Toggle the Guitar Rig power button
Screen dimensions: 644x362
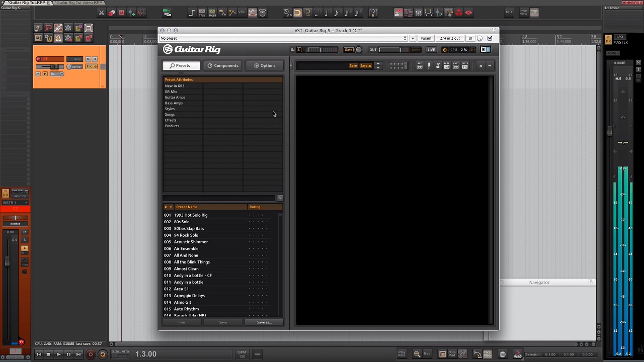pyautogui.click(x=444, y=50)
